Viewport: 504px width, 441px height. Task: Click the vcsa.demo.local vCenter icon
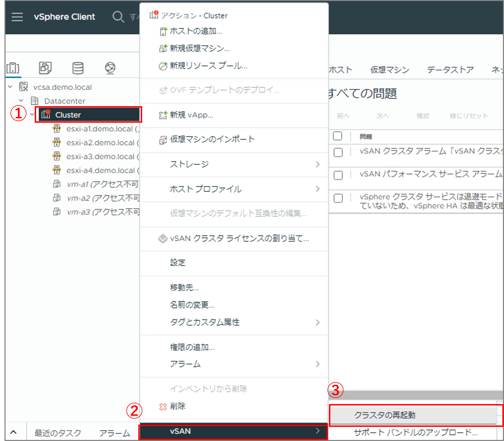point(24,87)
